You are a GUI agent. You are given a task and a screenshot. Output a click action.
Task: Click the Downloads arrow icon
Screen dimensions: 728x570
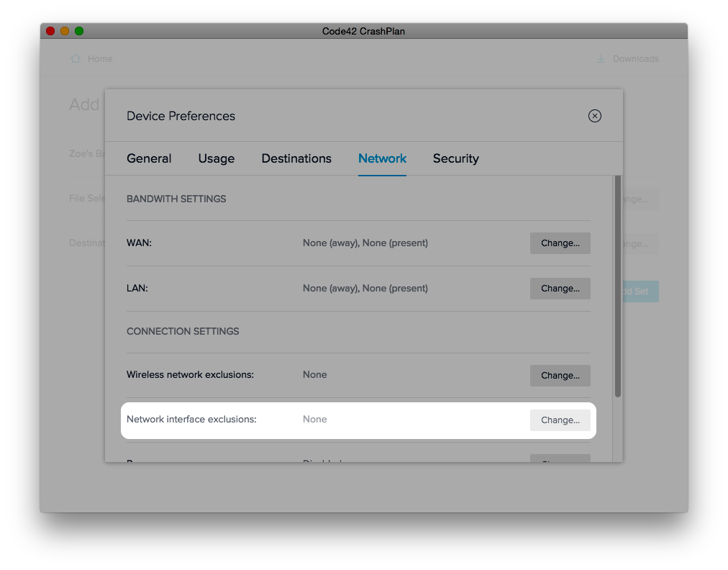point(600,58)
